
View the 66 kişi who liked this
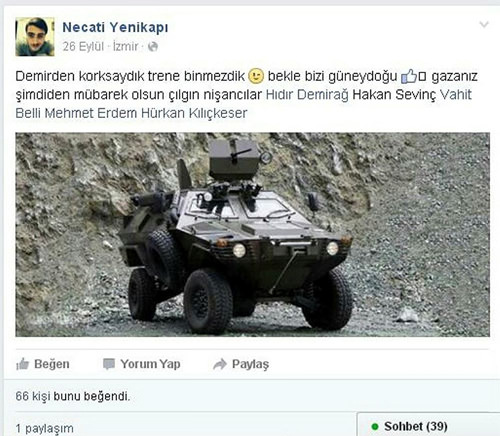point(33,396)
